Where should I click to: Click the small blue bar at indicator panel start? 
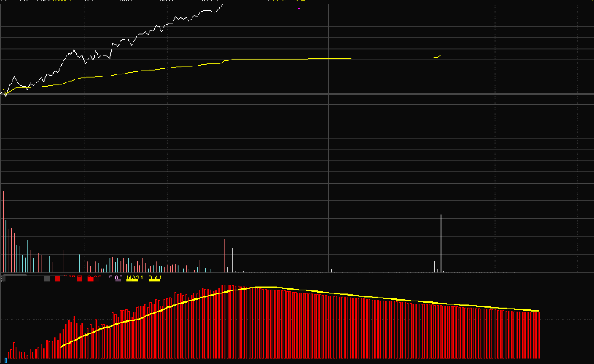6,360
